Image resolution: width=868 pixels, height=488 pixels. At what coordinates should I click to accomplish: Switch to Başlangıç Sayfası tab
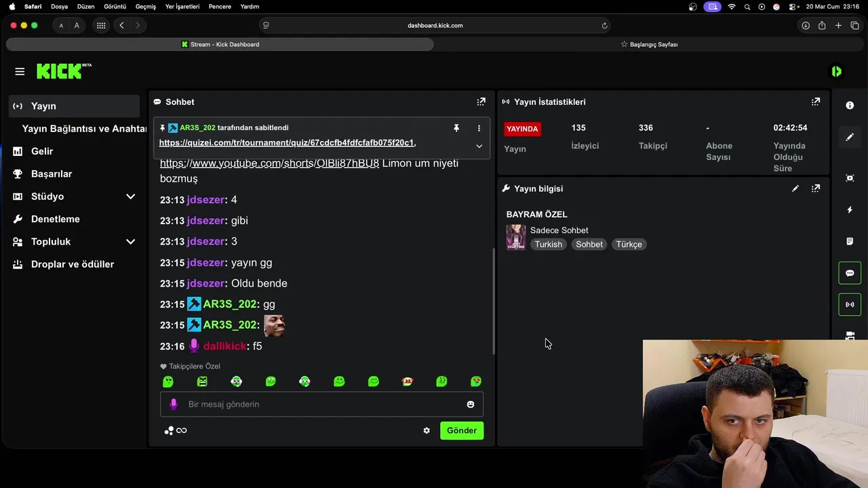tap(650, 45)
